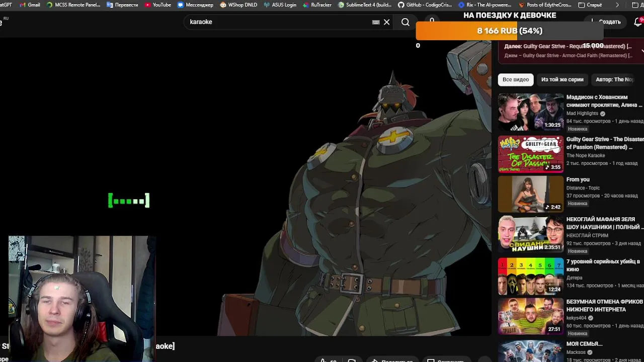Open НЕКОГЛАЙ МАФАНЯ ЗЕЛЯ ШОУ НАУШНИКИ title
The width and height of the screenshot is (644, 362).
point(605,224)
